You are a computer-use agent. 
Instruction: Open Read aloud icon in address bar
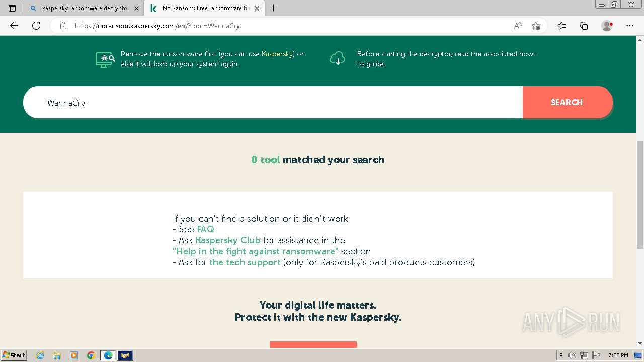(x=518, y=26)
